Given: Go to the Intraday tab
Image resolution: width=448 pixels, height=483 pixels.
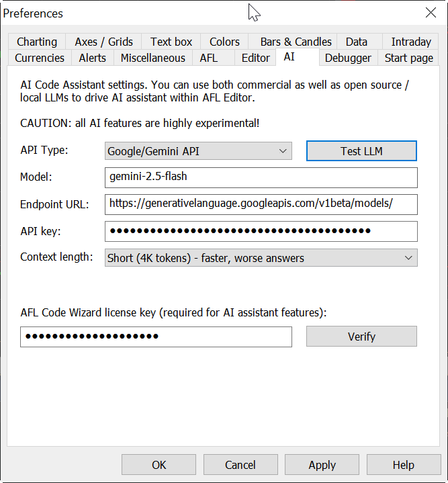Looking at the screenshot, I should pos(411,42).
